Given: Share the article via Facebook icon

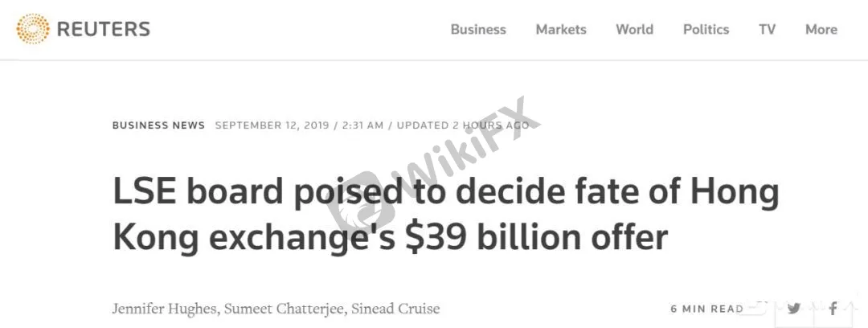Looking at the screenshot, I should tap(833, 309).
